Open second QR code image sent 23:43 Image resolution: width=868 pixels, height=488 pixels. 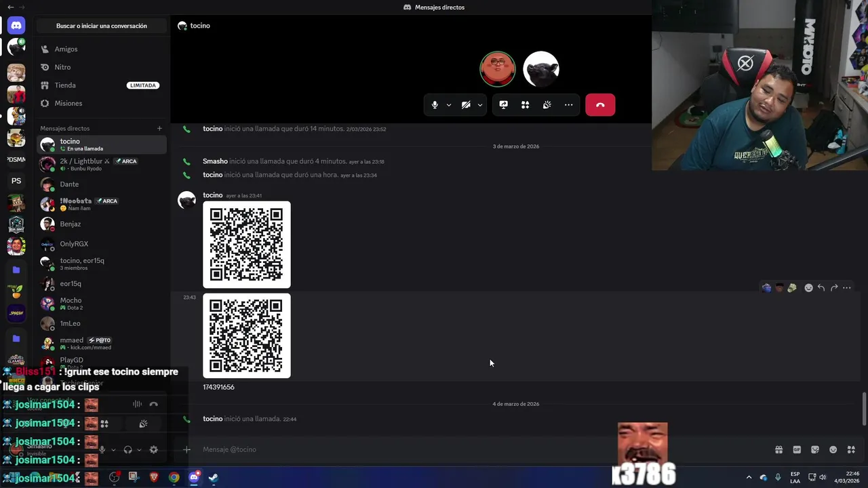coord(247,335)
